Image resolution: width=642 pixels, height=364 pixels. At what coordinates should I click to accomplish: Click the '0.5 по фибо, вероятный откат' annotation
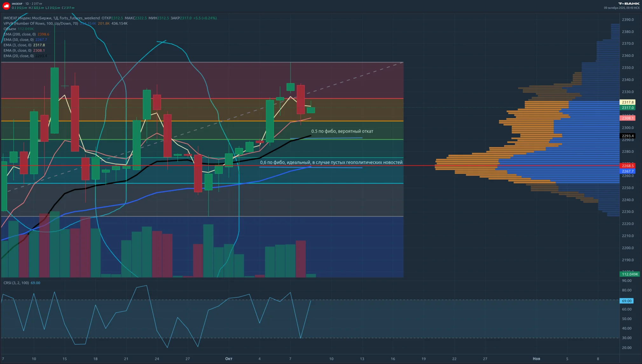click(x=342, y=131)
